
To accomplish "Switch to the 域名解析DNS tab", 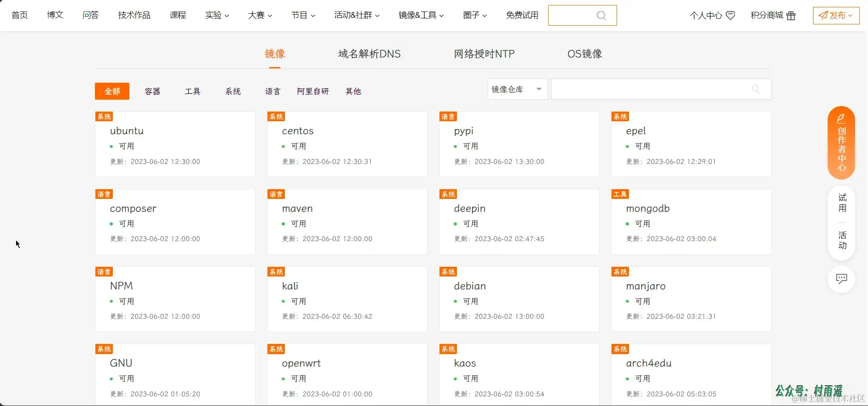I will pyautogui.click(x=369, y=54).
